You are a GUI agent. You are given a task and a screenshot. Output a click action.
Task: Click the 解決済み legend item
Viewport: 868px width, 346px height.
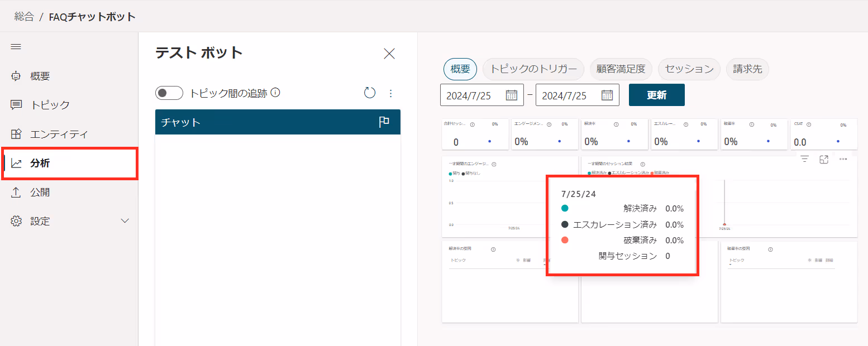coord(597,173)
